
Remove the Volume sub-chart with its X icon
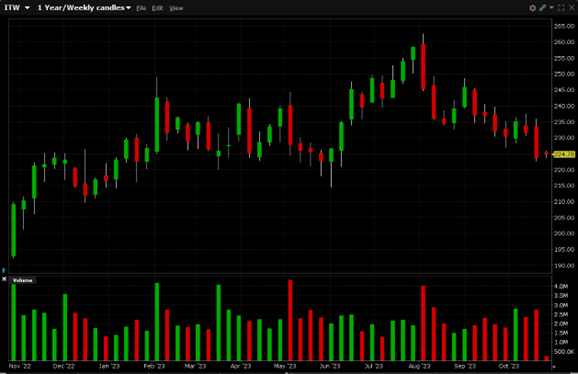(4, 279)
